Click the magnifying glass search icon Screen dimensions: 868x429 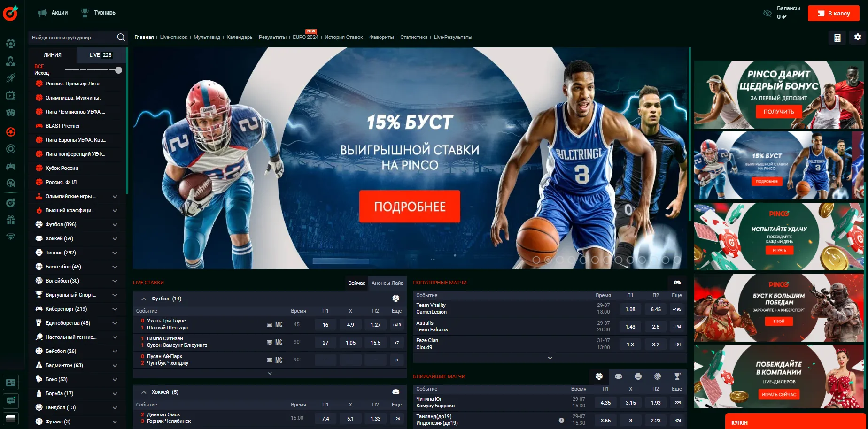coord(121,38)
